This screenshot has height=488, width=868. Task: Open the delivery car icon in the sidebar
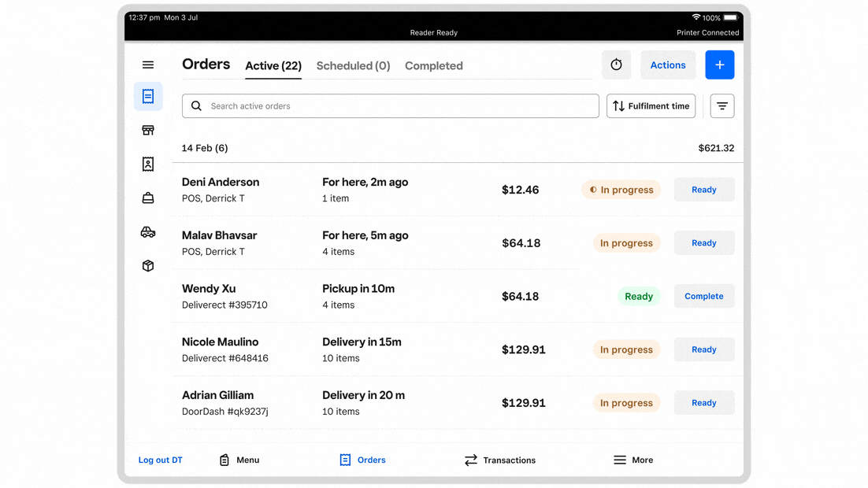(148, 232)
